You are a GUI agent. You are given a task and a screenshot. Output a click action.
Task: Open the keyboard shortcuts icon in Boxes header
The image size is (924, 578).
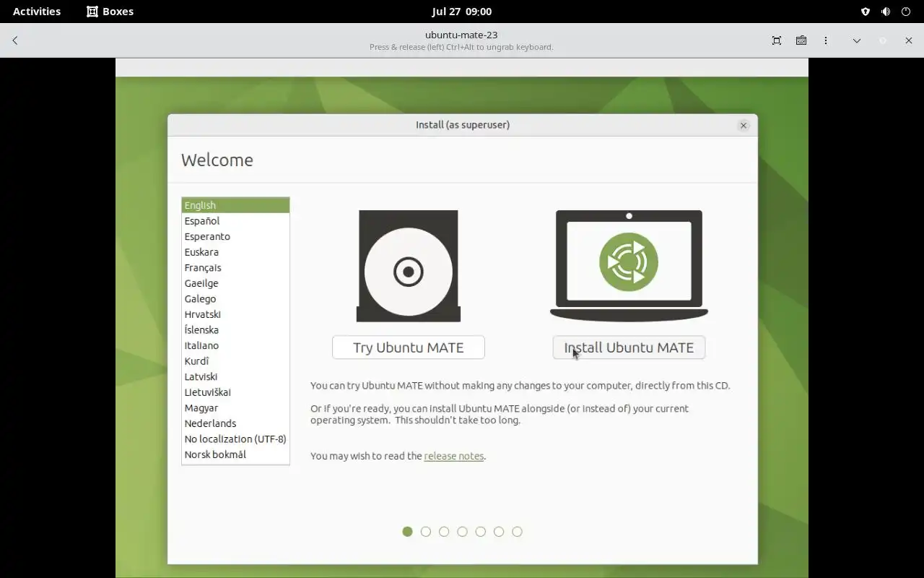pos(801,40)
